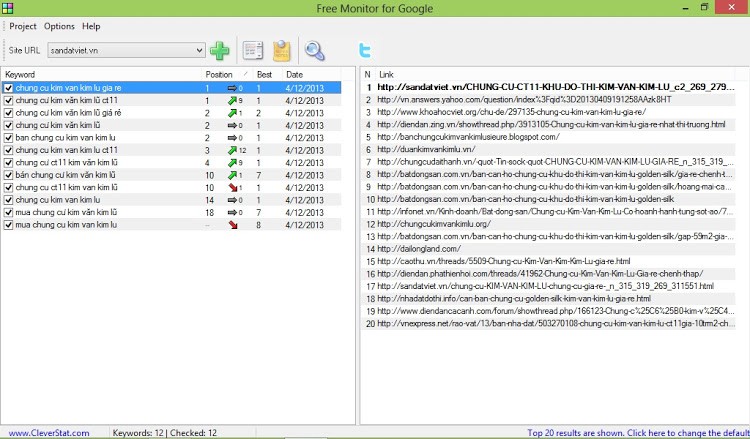Open the Site URL dropdown list
750x439 pixels.
pyautogui.click(x=199, y=50)
